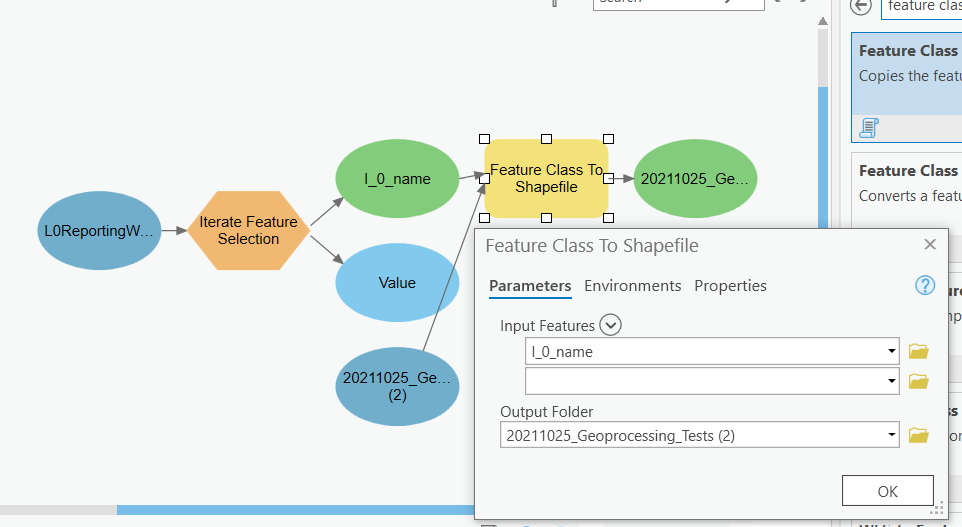Browse folder for the empty input row

918,381
